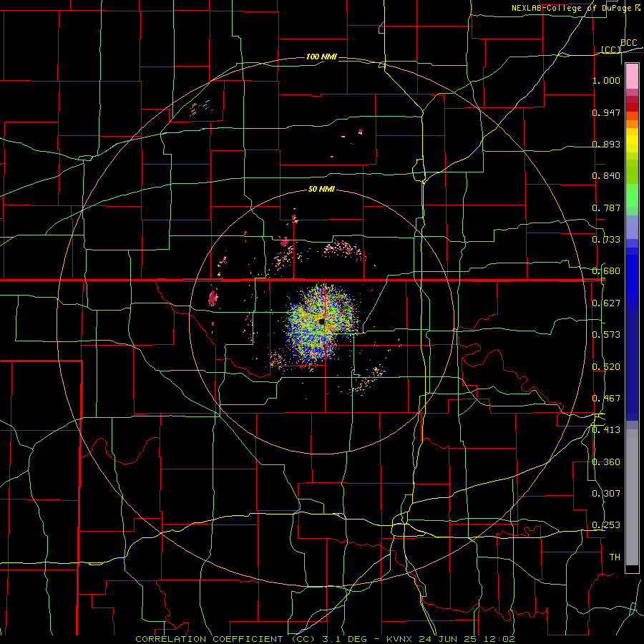Click the 0.520 scale value
Image resolution: width=644 pixels, height=644 pixels.
606,367
